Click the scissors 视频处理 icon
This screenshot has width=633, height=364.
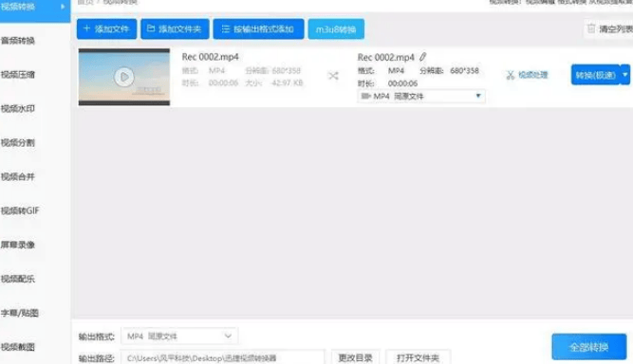tap(511, 75)
